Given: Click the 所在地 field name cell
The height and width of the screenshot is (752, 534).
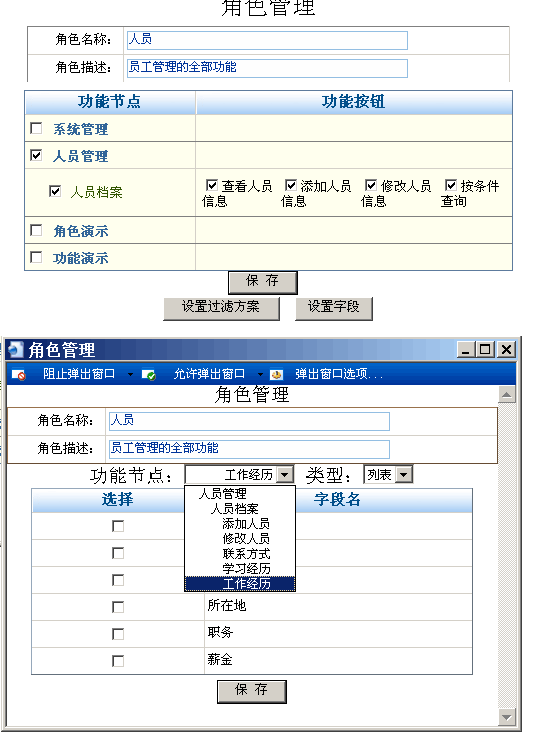Looking at the screenshot, I should pos(338,607).
